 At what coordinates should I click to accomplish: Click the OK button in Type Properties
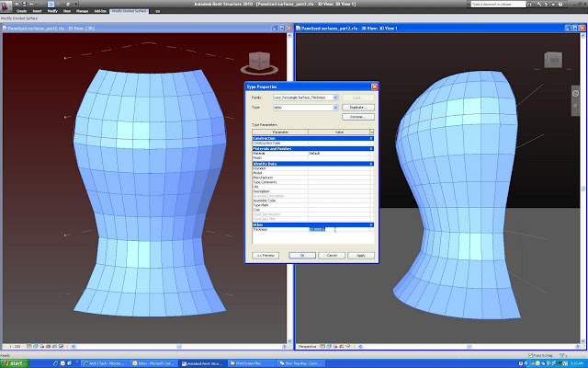coord(302,256)
